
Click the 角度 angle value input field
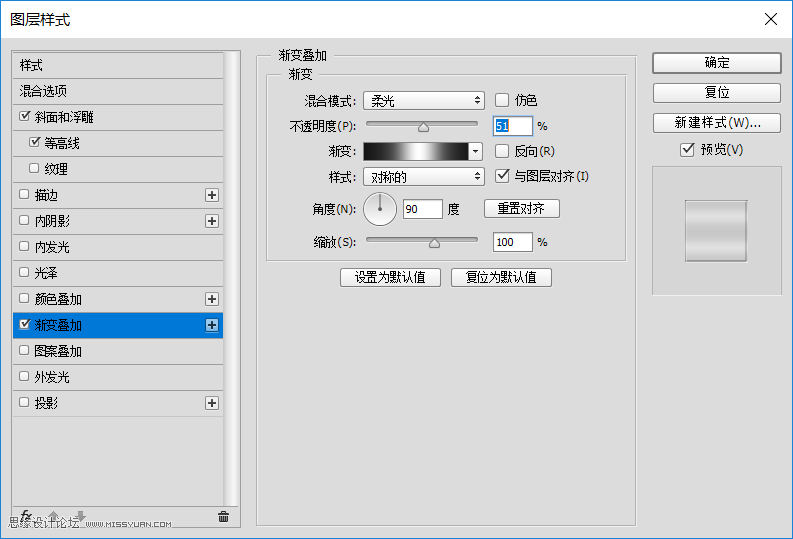tap(422, 209)
